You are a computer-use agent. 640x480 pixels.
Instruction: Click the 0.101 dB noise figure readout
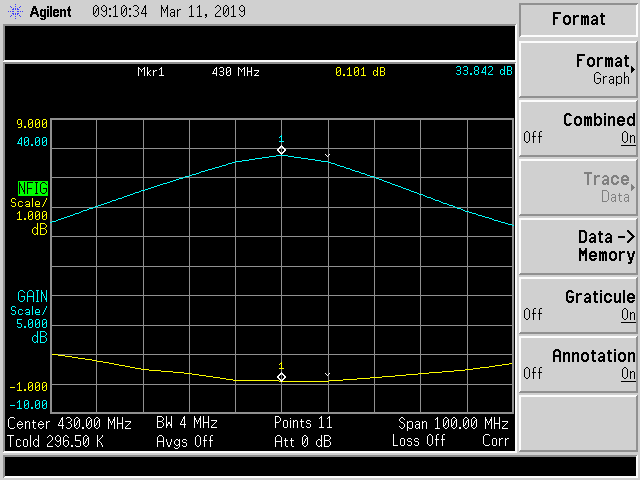click(x=360, y=72)
